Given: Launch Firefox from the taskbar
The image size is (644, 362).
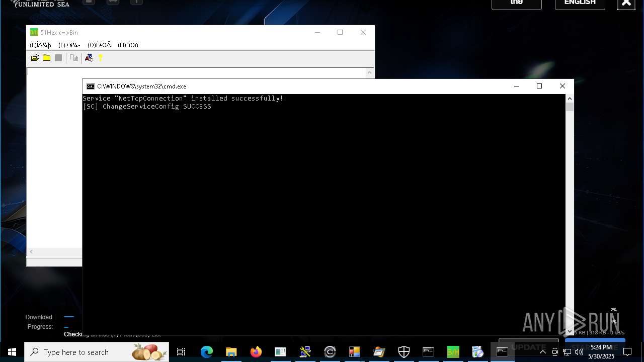Looking at the screenshot, I should point(256,352).
